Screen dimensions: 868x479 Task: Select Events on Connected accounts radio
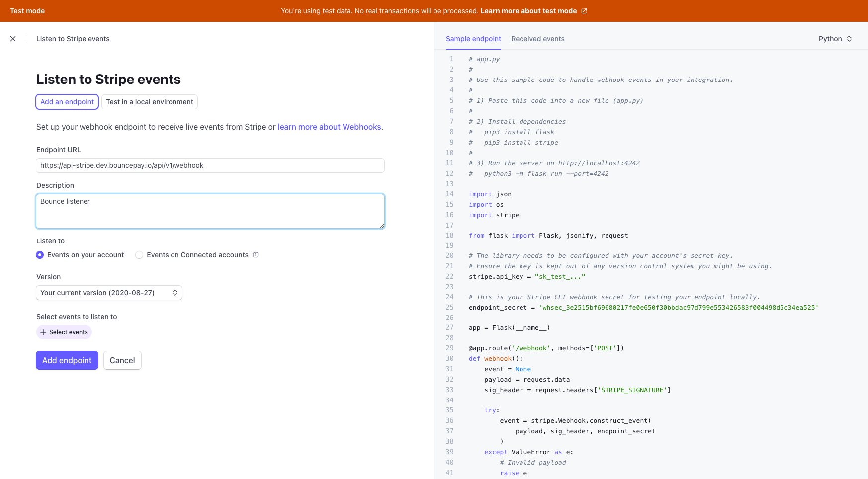point(139,255)
